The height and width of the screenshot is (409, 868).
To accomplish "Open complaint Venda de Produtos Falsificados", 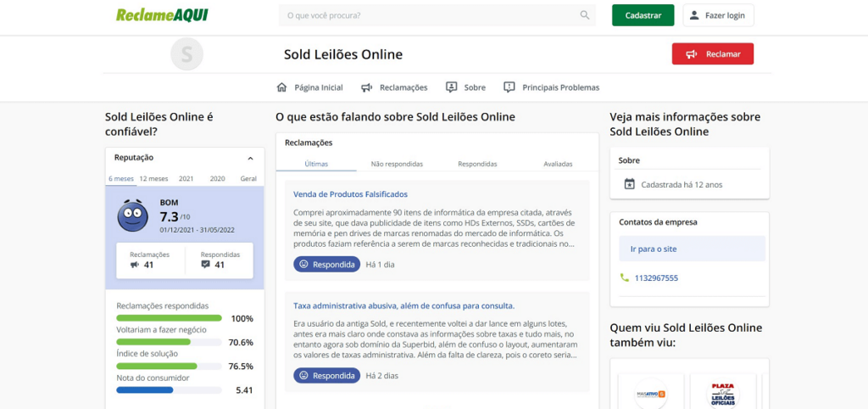I will (350, 194).
